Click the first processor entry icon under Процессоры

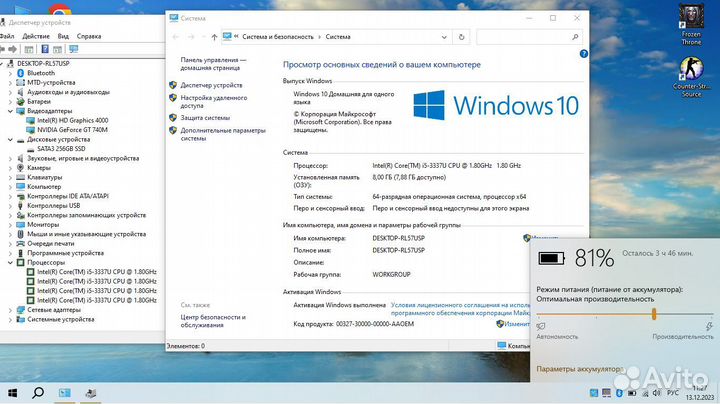[x=30, y=272]
